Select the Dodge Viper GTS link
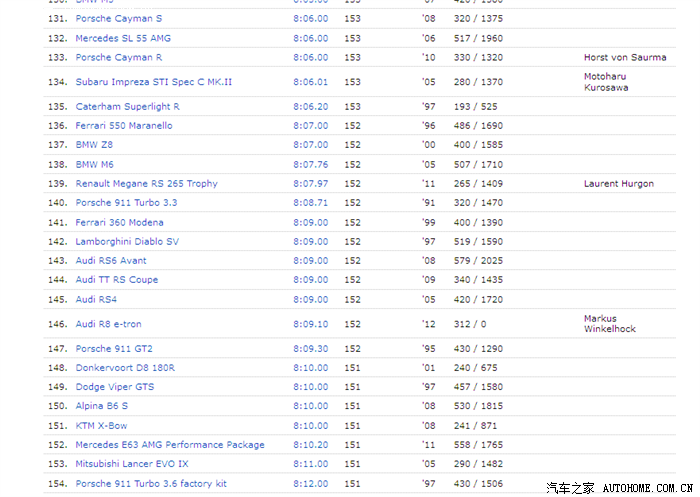 pyautogui.click(x=115, y=387)
